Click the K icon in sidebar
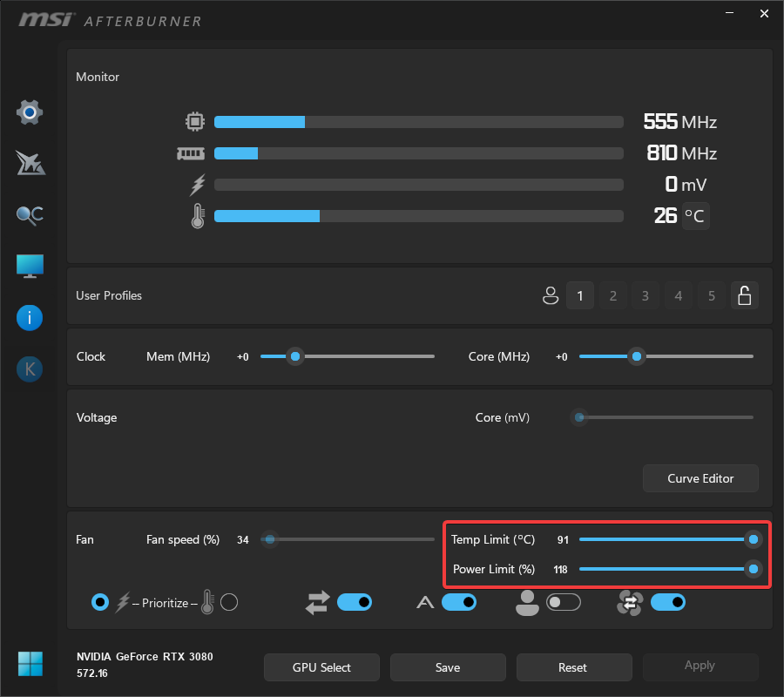 [x=30, y=369]
